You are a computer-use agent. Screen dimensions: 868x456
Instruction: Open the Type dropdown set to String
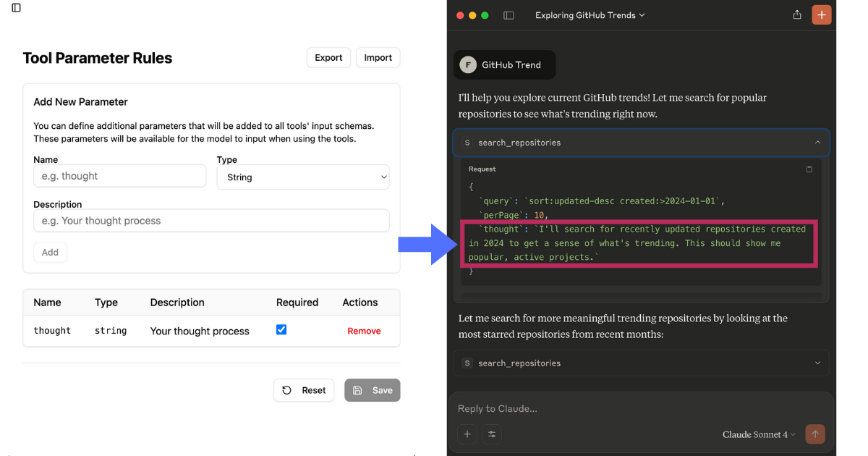click(x=303, y=177)
